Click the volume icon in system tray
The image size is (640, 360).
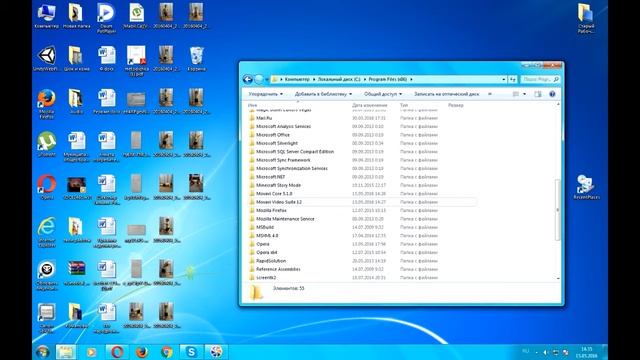545,352
